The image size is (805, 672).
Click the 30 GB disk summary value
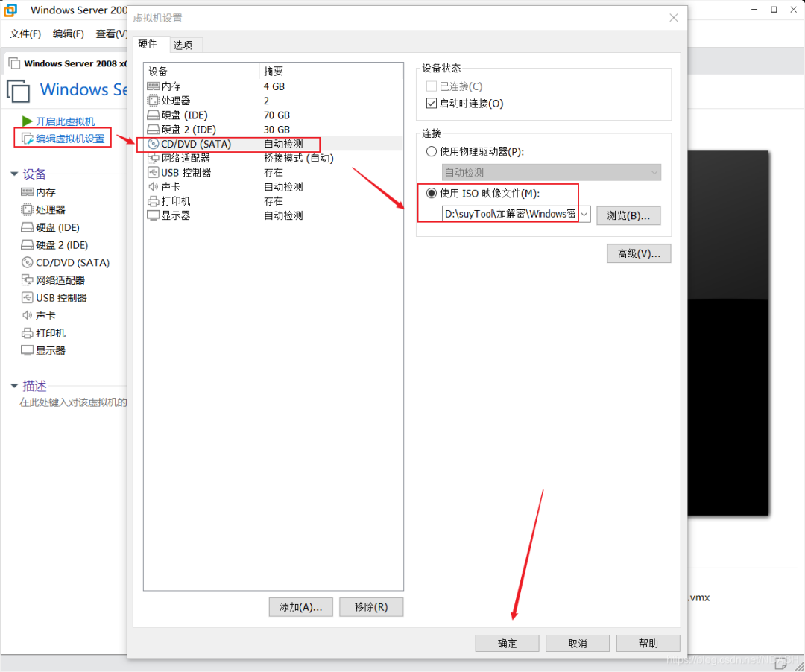point(277,130)
